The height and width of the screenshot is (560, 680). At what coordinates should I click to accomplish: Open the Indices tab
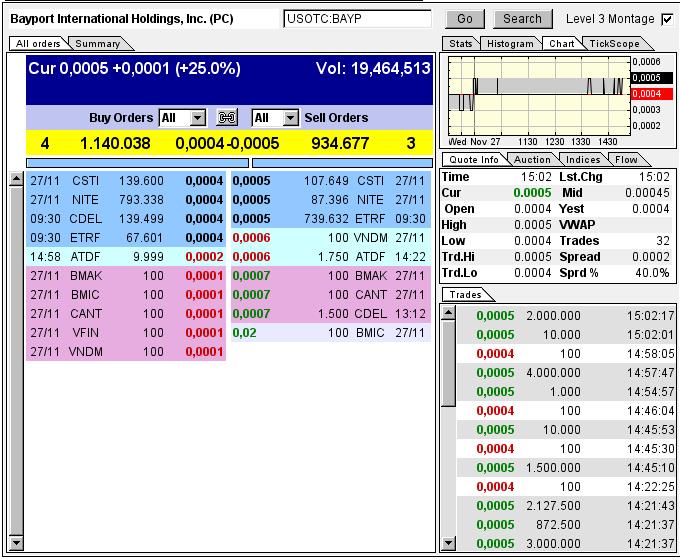[583, 160]
